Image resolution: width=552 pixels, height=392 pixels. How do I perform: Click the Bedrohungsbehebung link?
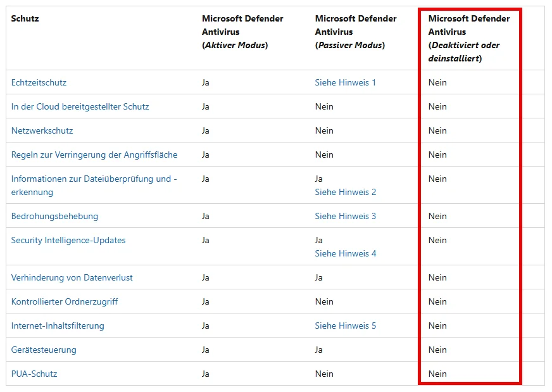[x=54, y=216]
